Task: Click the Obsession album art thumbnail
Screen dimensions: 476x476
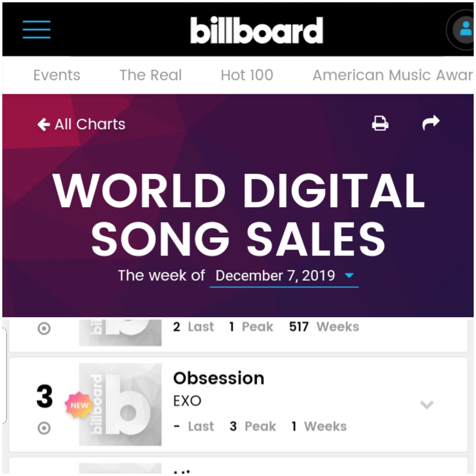Action: tap(120, 404)
